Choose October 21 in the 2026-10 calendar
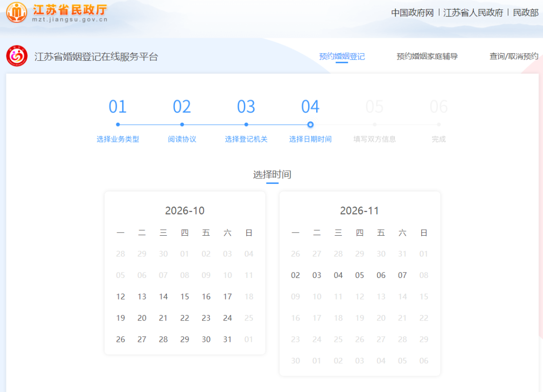The image size is (543, 392). [x=163, y=318]
